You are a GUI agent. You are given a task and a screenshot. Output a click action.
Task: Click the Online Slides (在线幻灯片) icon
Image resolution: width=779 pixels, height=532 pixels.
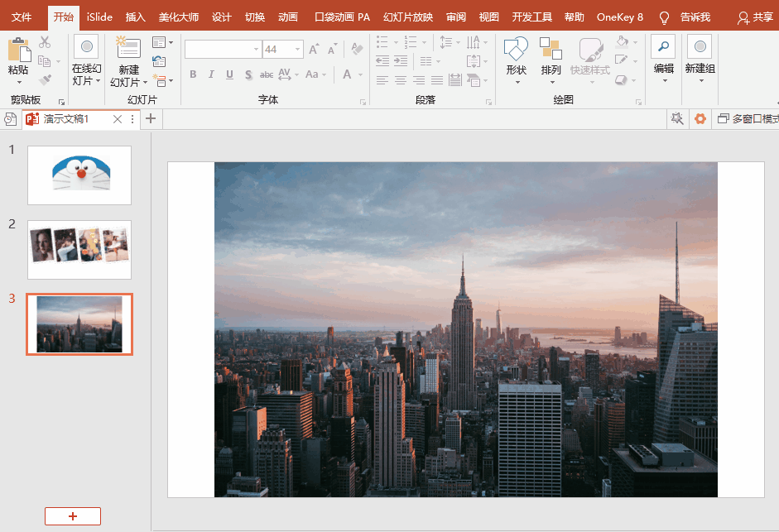coord(86,46)
